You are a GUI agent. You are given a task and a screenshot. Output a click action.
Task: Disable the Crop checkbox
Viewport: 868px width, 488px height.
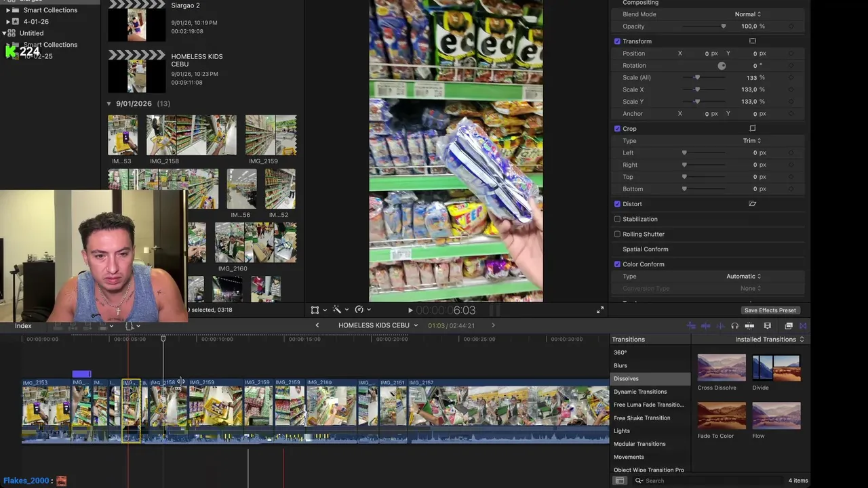coord(617,129)
